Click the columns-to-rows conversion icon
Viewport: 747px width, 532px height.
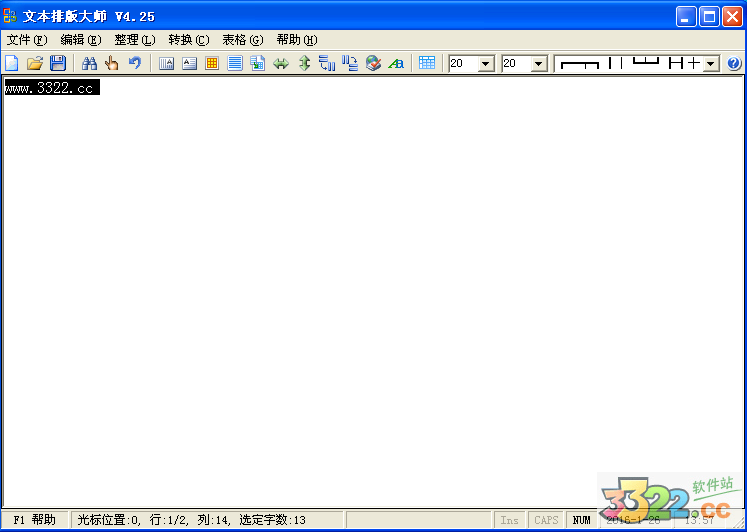[x=350, y=63]
